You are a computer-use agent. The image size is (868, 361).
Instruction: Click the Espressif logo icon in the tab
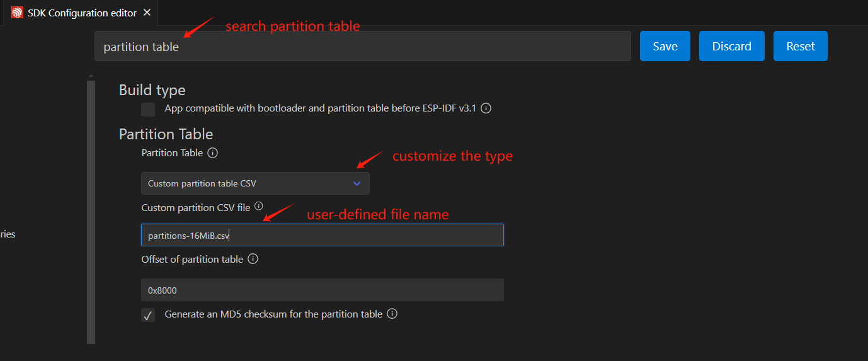[17, 13]
